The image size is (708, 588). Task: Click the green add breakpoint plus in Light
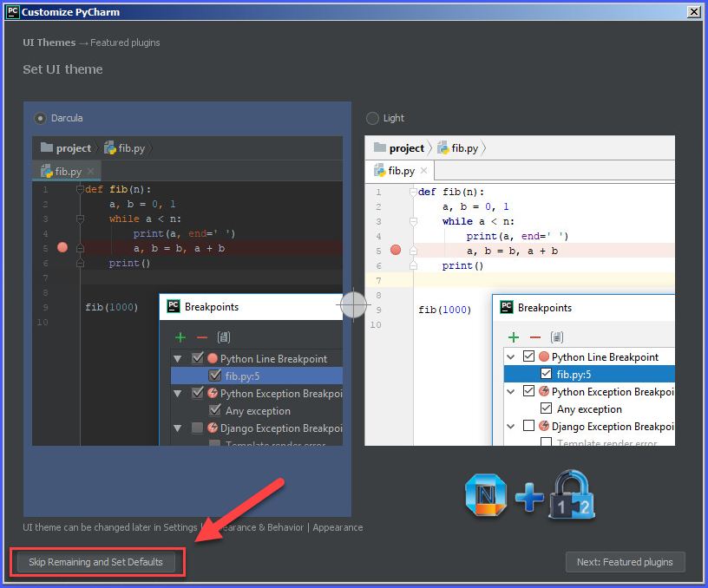click(x=514, y=337)
